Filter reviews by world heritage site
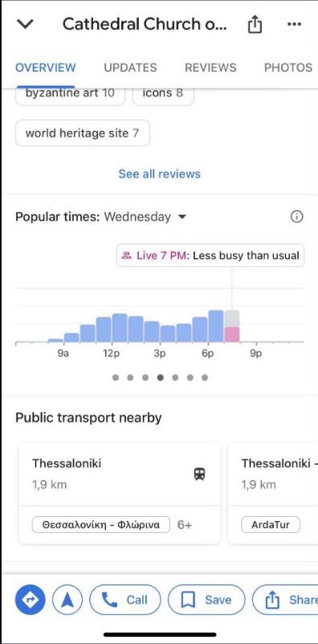318x644 pixels. [x=83, y=133]
